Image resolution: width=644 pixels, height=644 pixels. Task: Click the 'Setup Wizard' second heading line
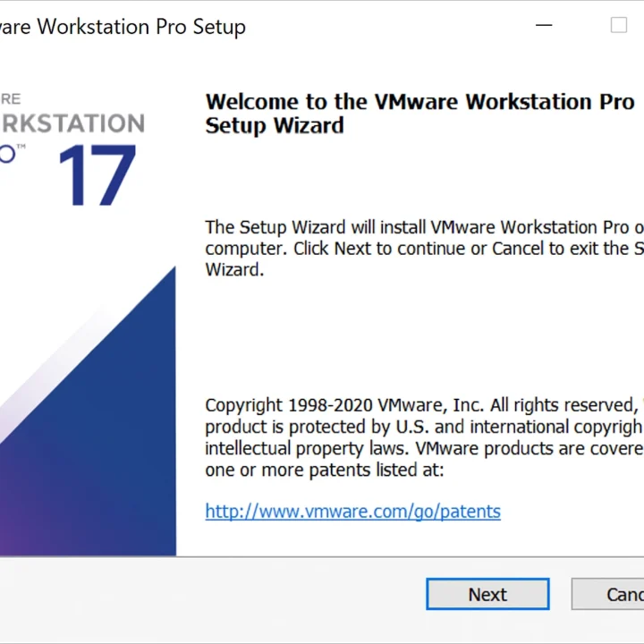[275, 125]
